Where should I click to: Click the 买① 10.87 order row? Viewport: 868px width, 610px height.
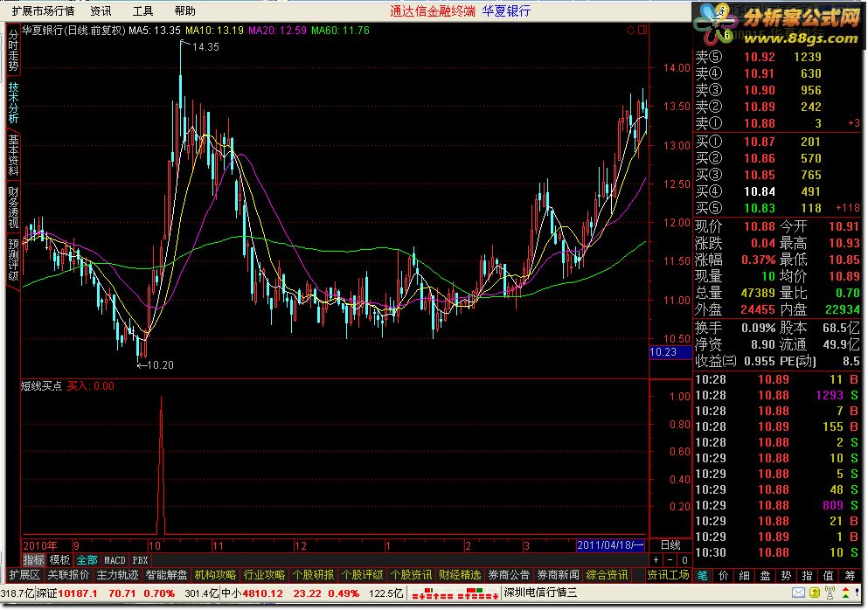777,142
